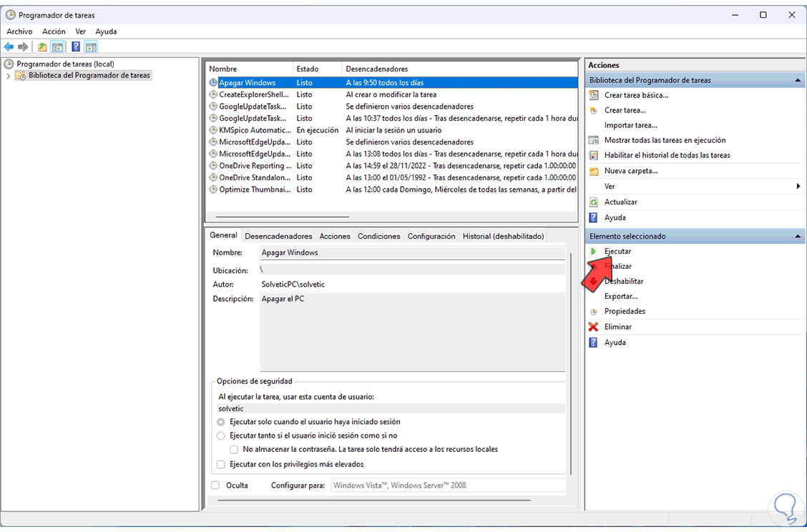Open the Archivo menu

pyautogui.click(x=19, y=31)
